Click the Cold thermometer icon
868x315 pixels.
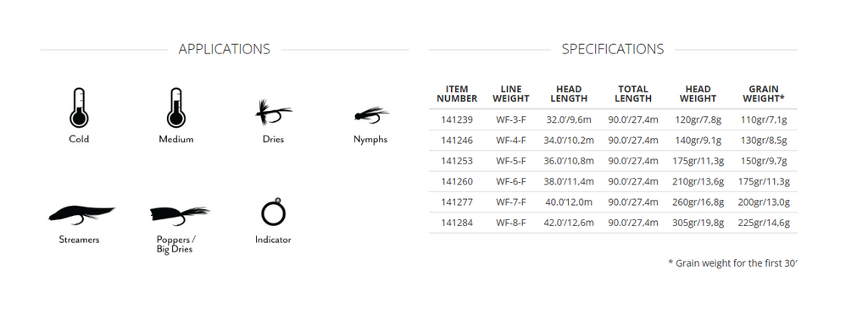click(79, 108)
